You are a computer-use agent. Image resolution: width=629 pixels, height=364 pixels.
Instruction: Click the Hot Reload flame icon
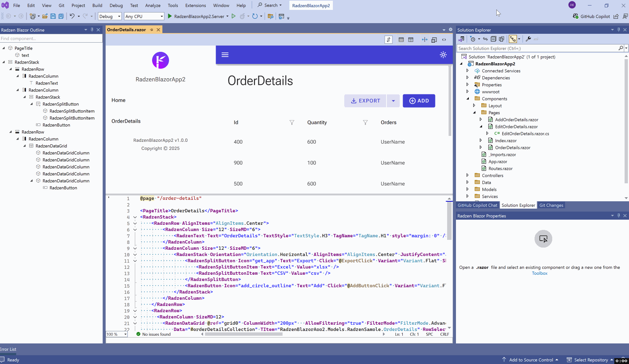click(x=242, y=16)
